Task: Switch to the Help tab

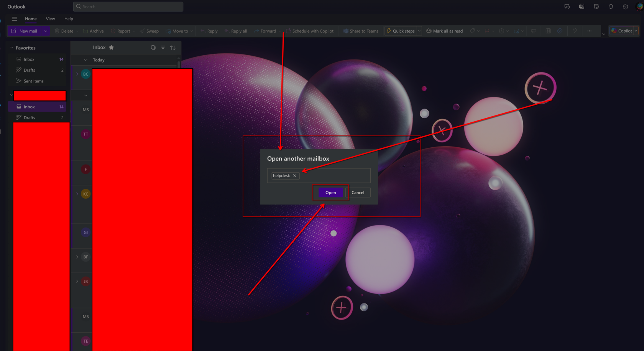Action: coord(69,19)
